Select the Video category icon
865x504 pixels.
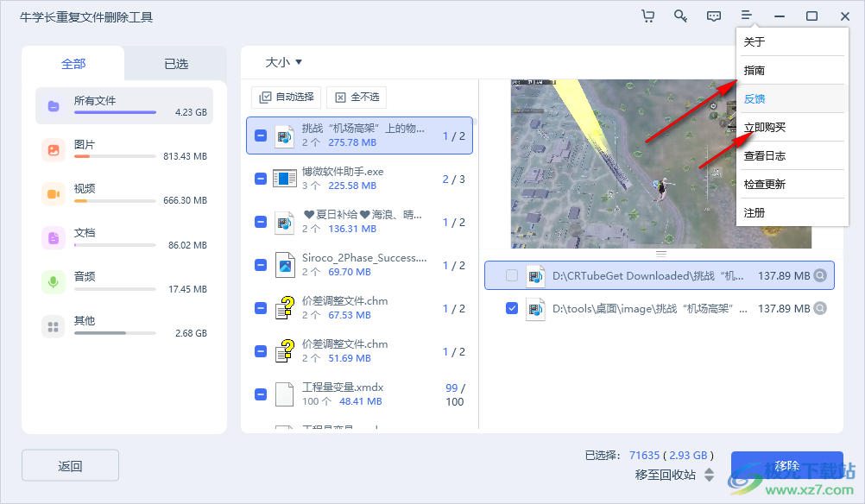click(54, 194)
